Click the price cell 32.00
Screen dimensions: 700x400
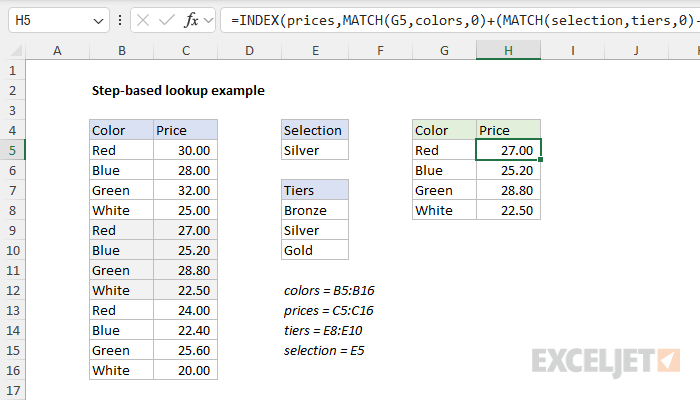(x=186, y=191)
